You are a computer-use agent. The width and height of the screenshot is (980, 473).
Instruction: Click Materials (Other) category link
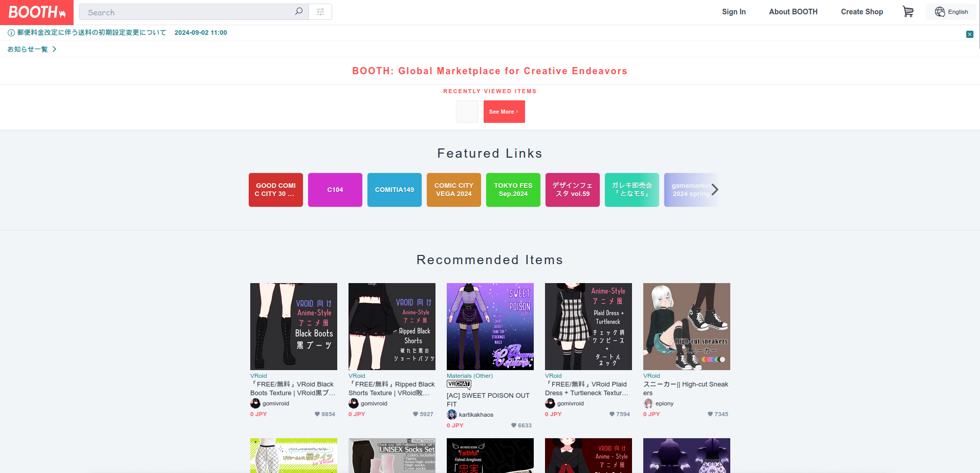(470, 376)
